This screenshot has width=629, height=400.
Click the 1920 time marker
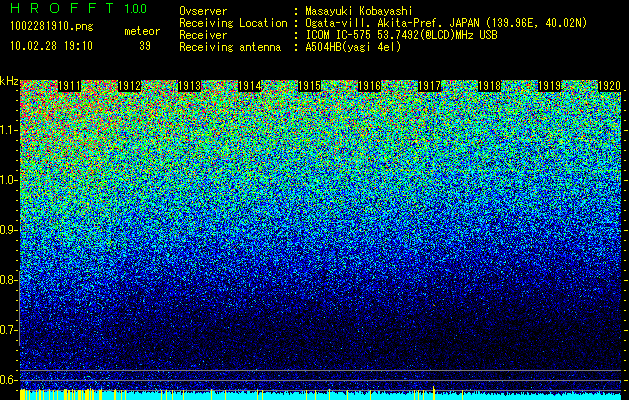tap(610, 86)
